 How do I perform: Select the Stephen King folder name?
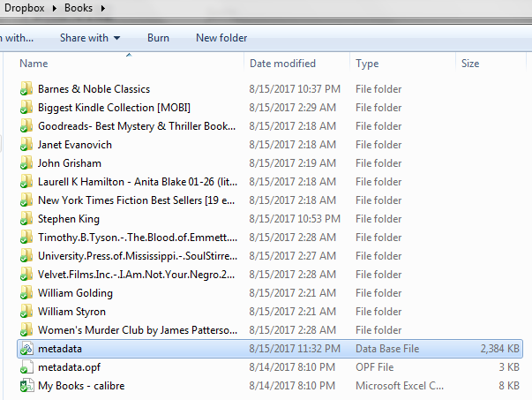coord(69,219)
